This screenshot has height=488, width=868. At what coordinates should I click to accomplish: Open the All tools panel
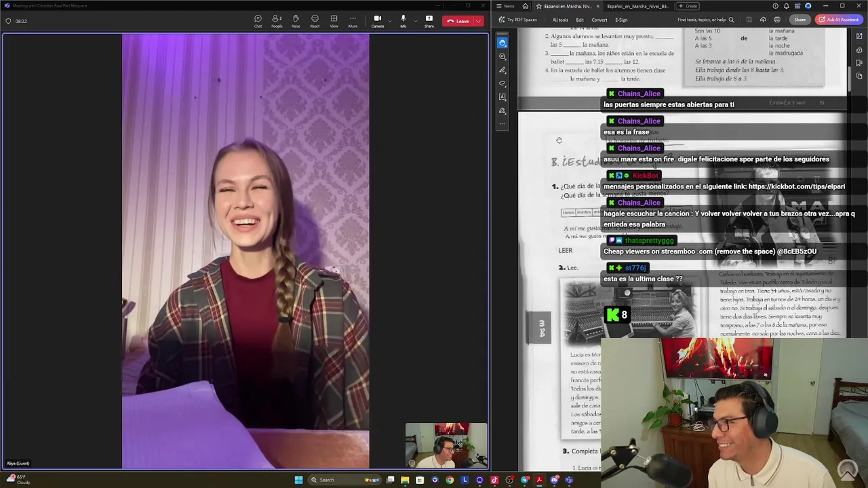pos(560,20)
